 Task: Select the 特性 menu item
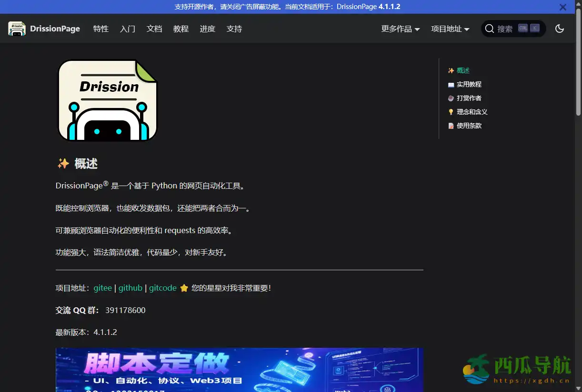[x=101, y=29]
